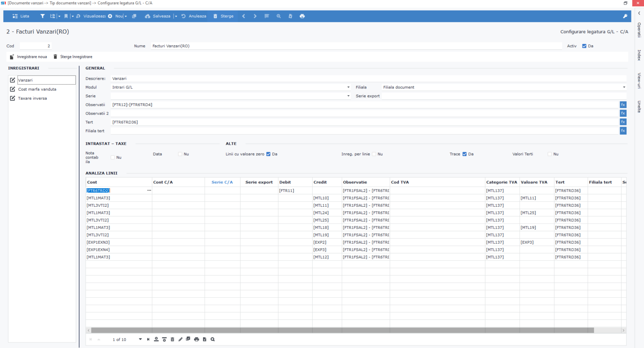
Task: Click Anuleaza to undo changes
Action: (x=194, y=16)
